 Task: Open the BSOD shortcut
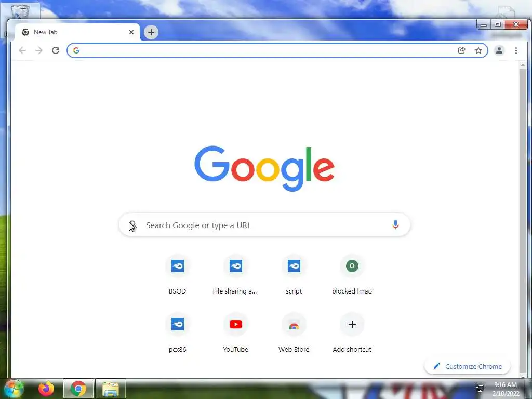coord(178,275)
